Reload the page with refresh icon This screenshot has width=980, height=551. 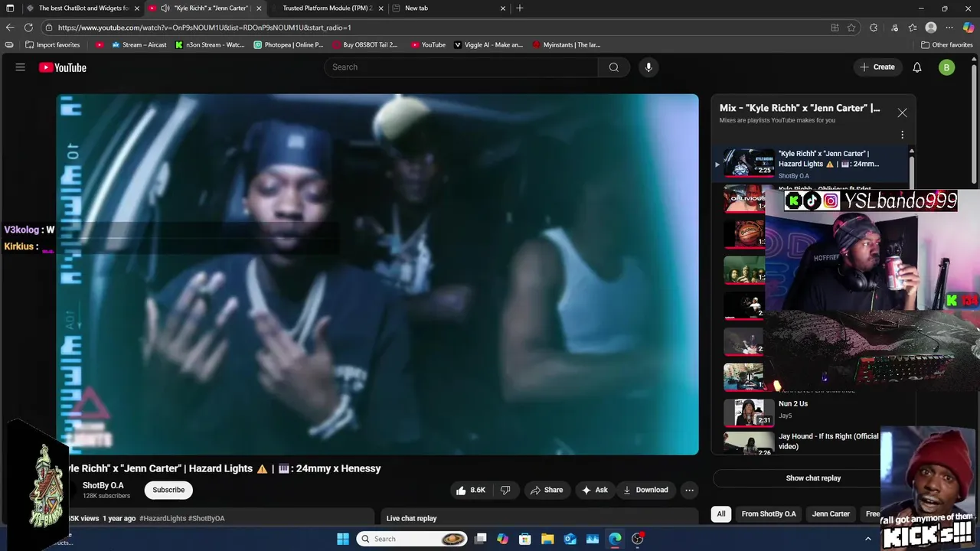[28, 28]
